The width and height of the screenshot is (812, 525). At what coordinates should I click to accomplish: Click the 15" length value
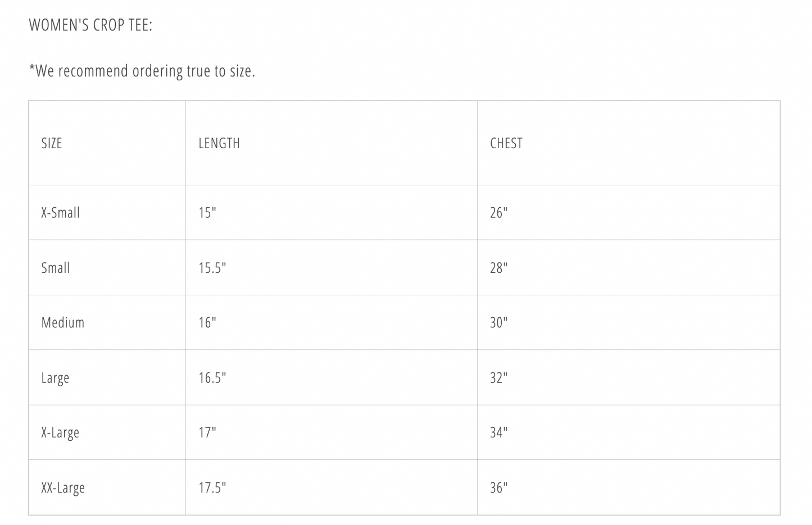[x=207, y=213]
